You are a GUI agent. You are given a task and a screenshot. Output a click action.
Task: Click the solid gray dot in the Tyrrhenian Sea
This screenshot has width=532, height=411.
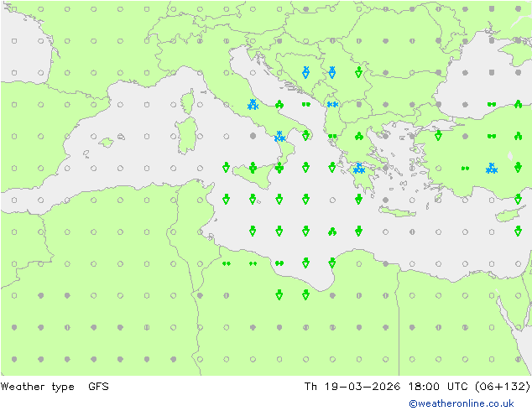point(253,136)
